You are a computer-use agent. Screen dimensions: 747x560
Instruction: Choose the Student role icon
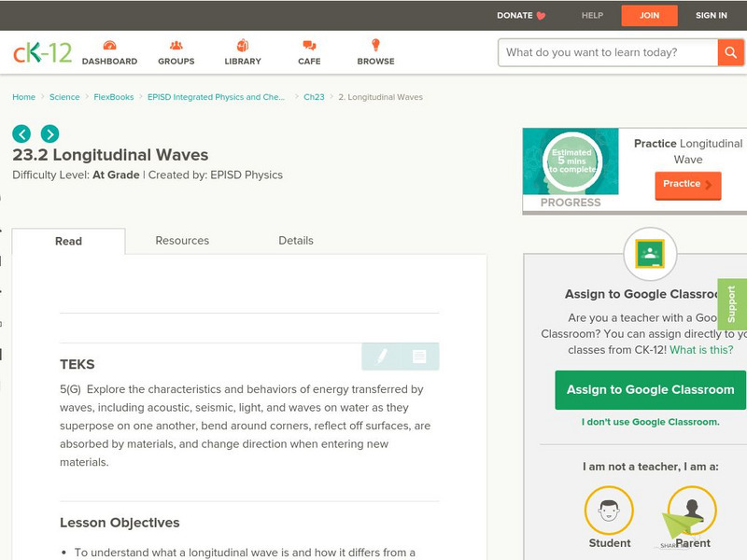point(609,511)
